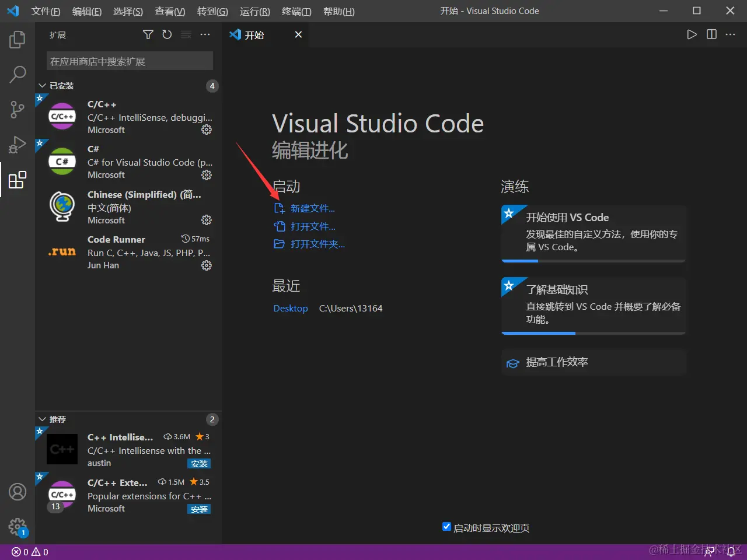Open the Manage gear in activity bar
The height and width of the screenshot is (560, 747).
pos(18,527)
